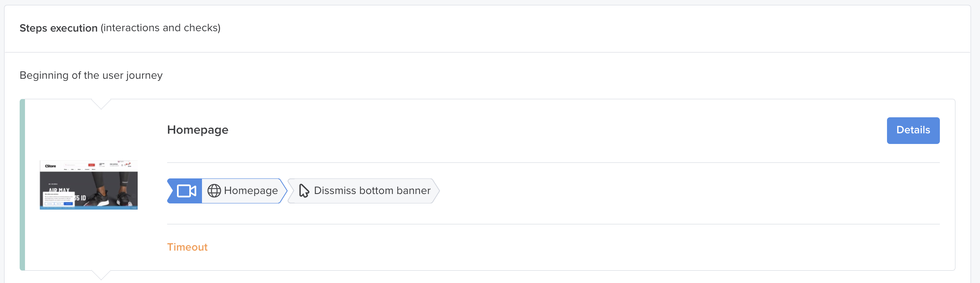Click the blue cookie button inside thumbnail
Screen dimensions: 980x283
pyautogui.click(x=68, y=204)
